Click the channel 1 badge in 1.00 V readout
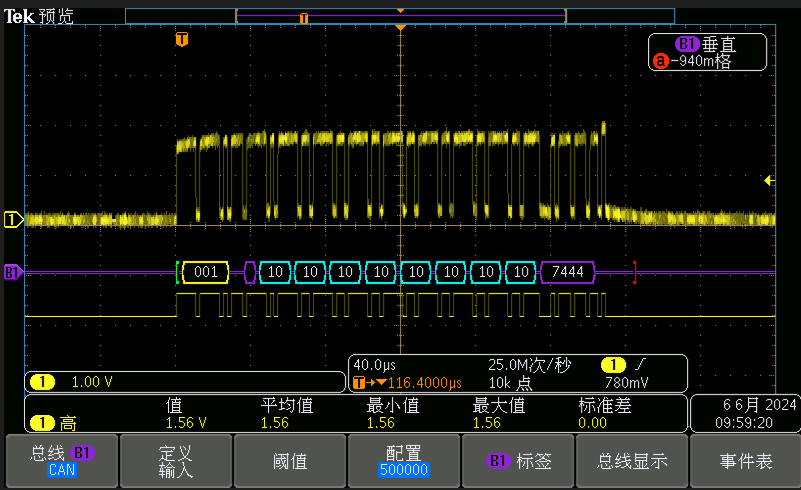This screenshot has width=801, height=490. [42, 382]
